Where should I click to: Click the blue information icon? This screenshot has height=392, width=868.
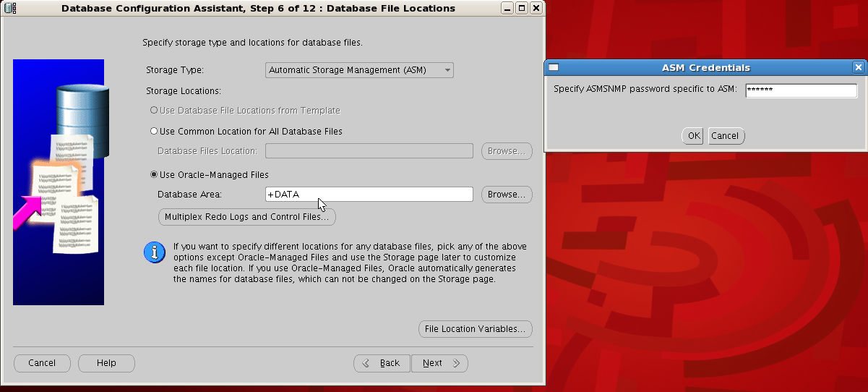[154, 252]
